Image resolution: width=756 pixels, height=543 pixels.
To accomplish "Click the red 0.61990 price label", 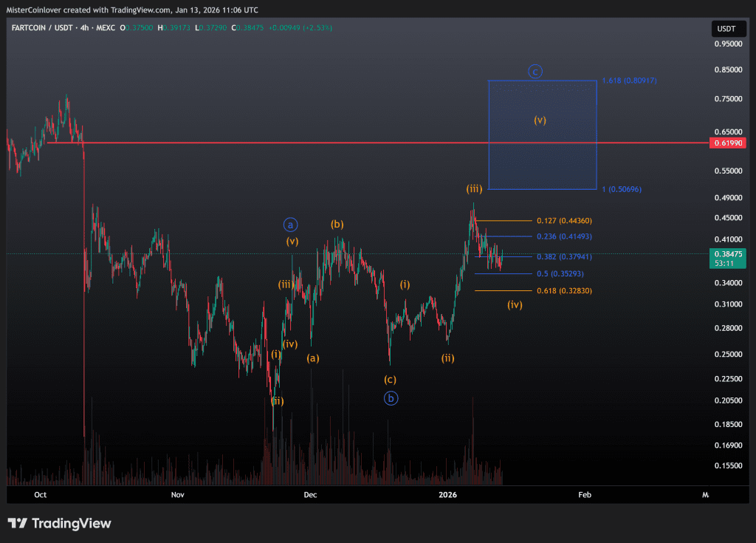I will tap(726, 143).
